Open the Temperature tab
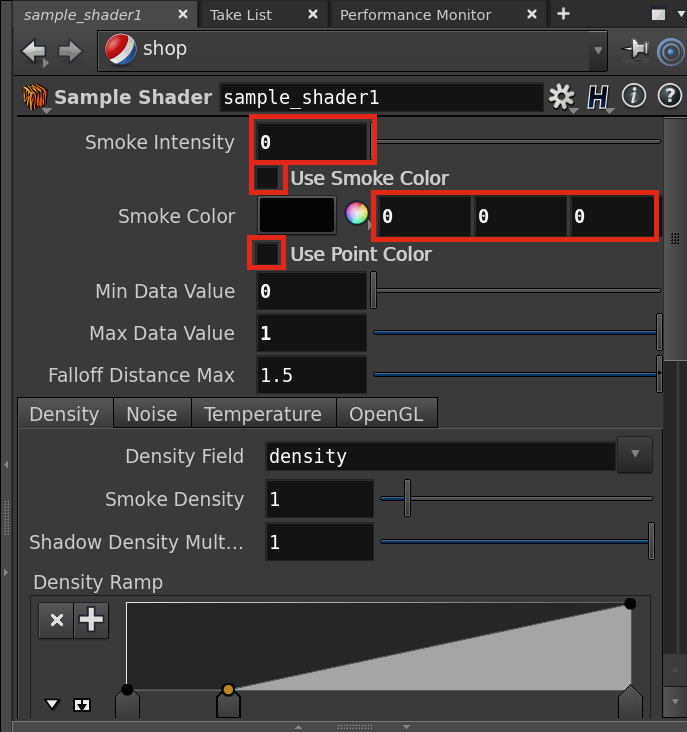 [x=262, y=414]
